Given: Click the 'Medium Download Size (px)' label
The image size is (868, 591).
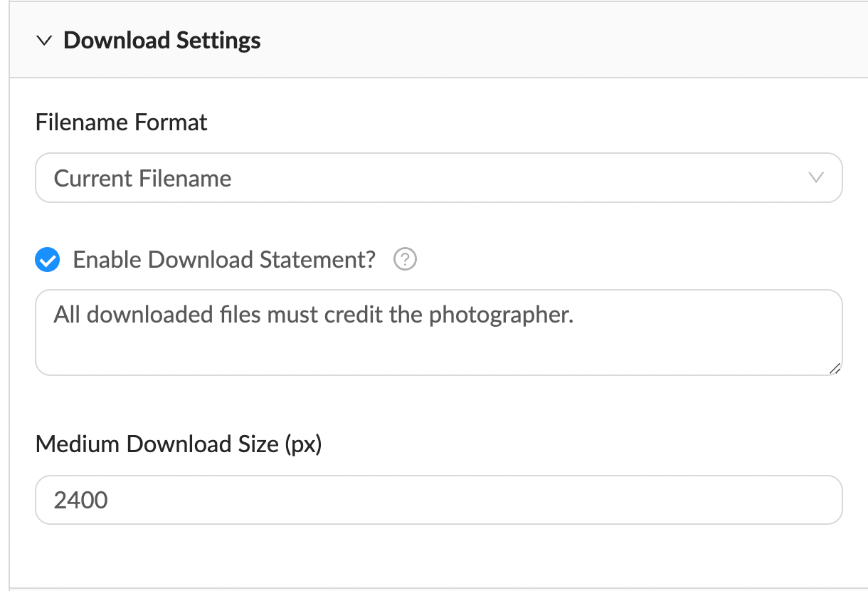Looking at the screenshot, I should 179,444.
